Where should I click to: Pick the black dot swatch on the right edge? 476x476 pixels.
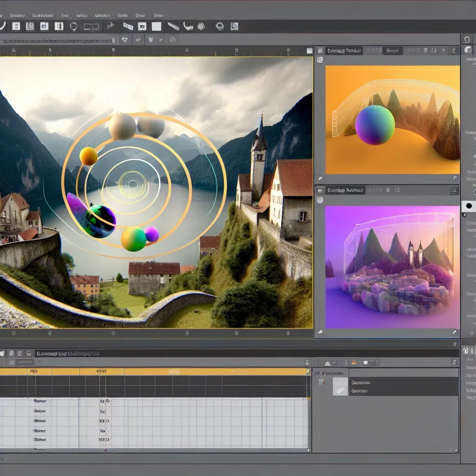tap(469, 206)
